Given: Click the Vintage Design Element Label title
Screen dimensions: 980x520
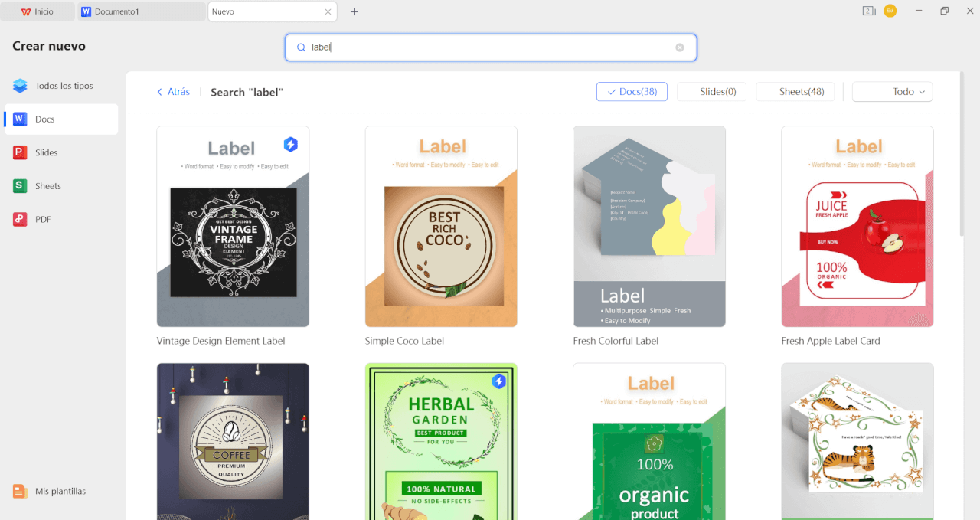Looking at the screenshot, I should [220, 341].
